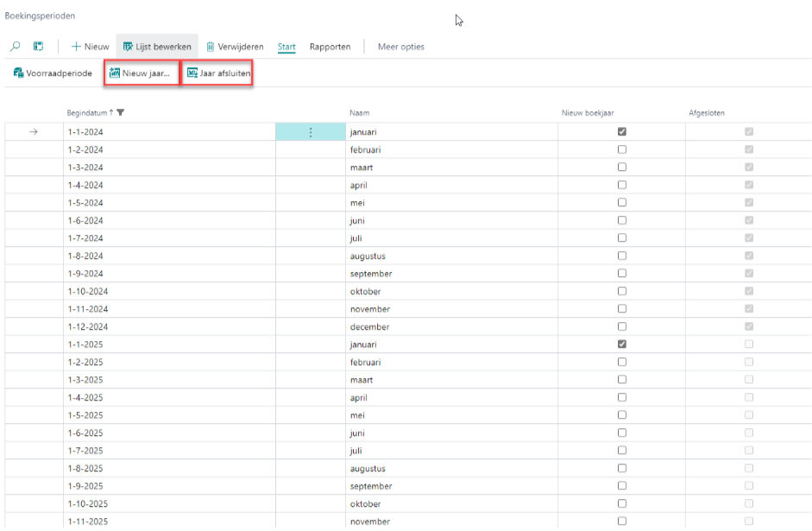Click the icon next to the search magnifier
Screen dimensions: 812x531
(x=38, y=47)
